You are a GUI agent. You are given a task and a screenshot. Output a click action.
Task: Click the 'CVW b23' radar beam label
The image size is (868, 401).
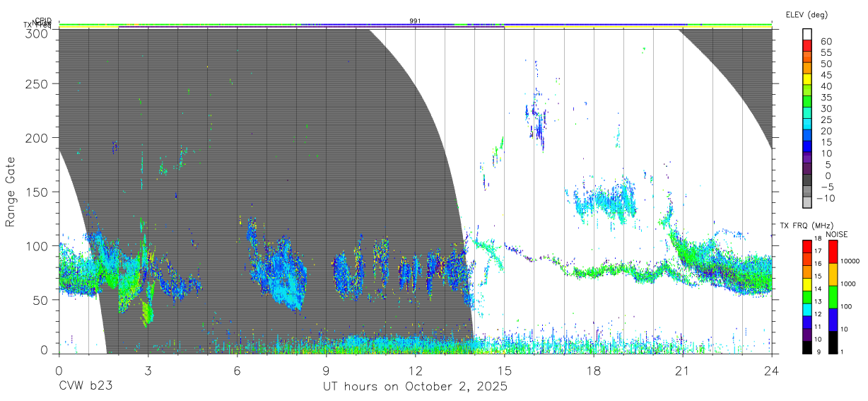tap(86, 387)
